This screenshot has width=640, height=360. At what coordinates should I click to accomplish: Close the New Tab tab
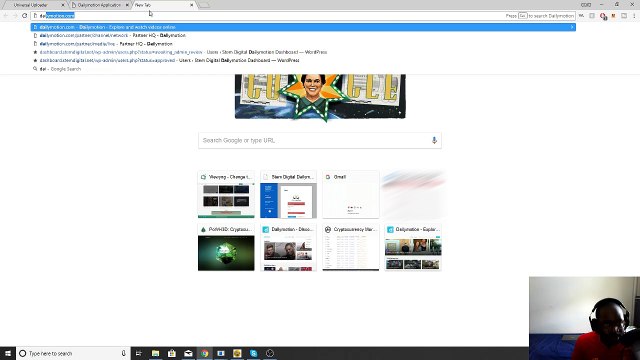[x=191, y=5]
